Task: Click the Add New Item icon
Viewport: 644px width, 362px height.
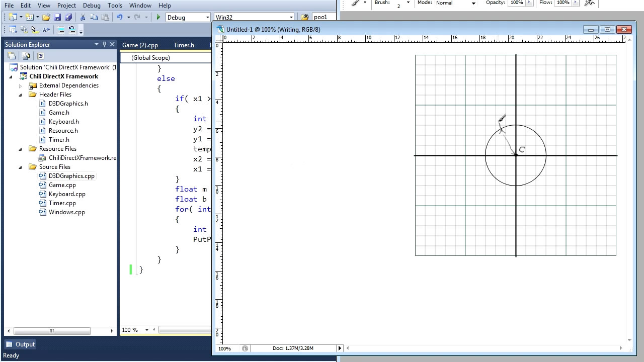Action: tap(30, 17)
